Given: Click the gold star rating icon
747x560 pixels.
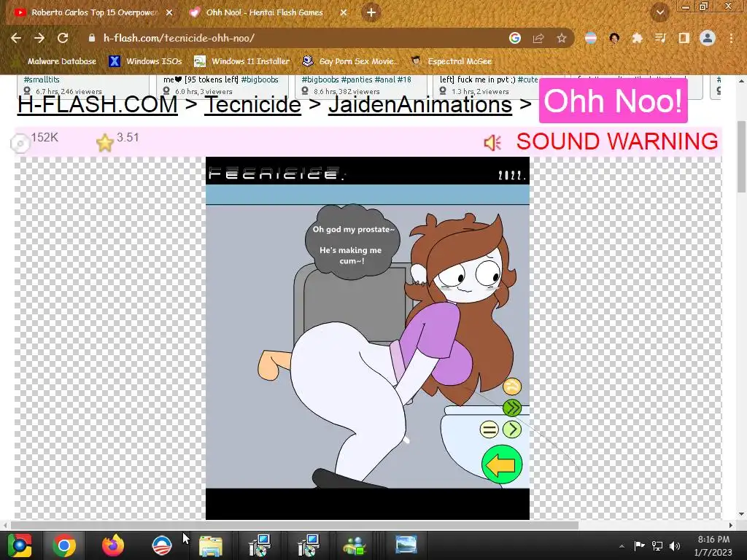Looking at the screenshot, I should tap(105, 142).
